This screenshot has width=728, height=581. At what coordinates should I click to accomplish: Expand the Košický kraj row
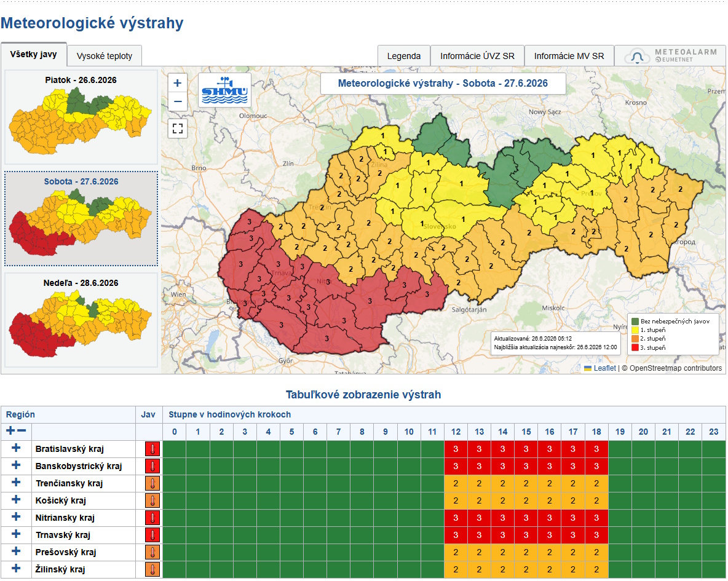(x=16, y=499)
